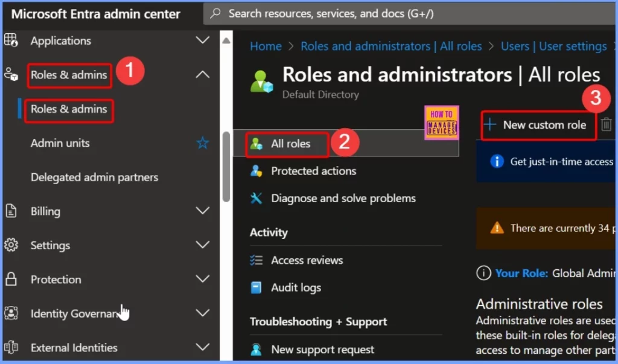Open Roles and administrators | All roles breadcrumb
Screen dimensions: 618x364
coord(391,46)
